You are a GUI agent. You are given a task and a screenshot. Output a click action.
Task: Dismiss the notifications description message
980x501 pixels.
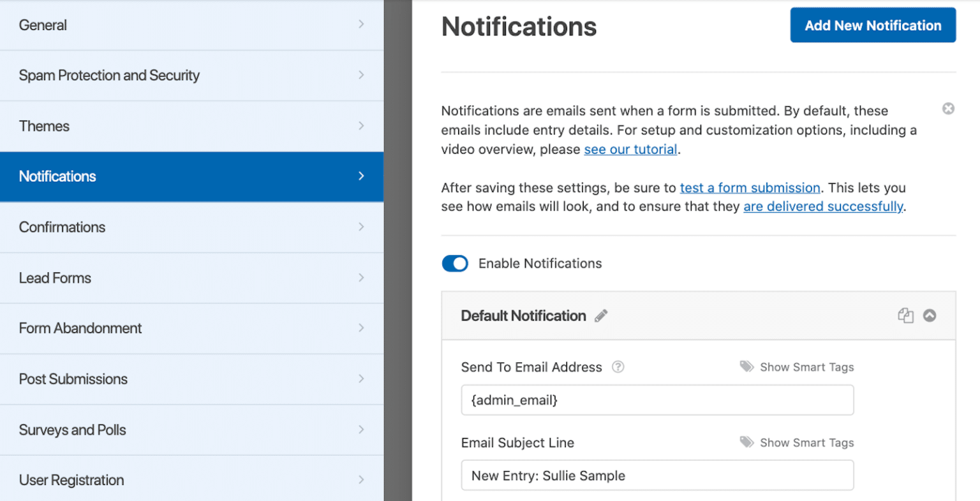pyautogui.click(x=948, y=108)
